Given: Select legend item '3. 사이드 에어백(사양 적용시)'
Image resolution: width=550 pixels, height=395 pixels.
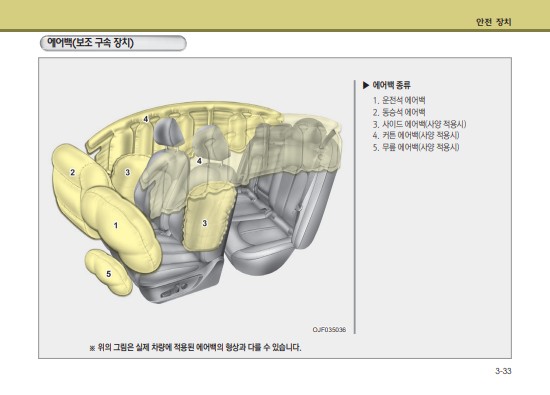Looking at the screenshot, I should pyautogui.click(x=420, y=124).
